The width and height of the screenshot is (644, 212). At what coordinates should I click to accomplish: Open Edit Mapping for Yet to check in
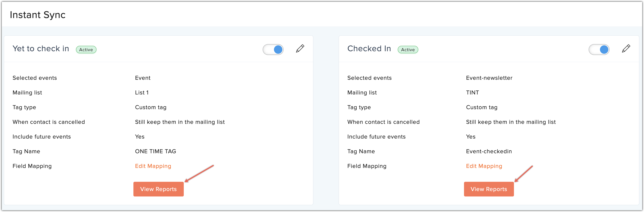coord(153,166)
